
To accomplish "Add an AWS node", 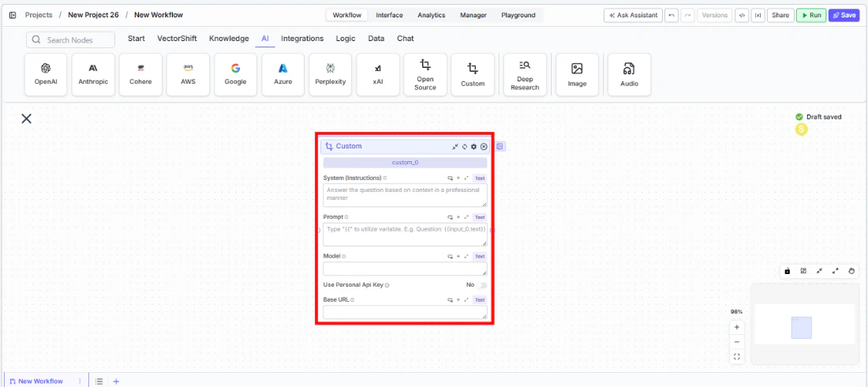I will point(189,74).
